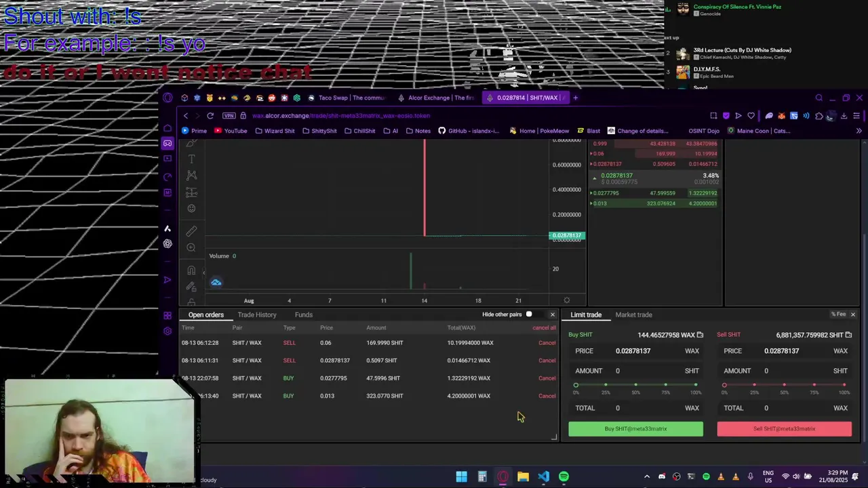Select the Limit trade tab
868x488 pixels.
pyautogui.click(x=586, y=314)
